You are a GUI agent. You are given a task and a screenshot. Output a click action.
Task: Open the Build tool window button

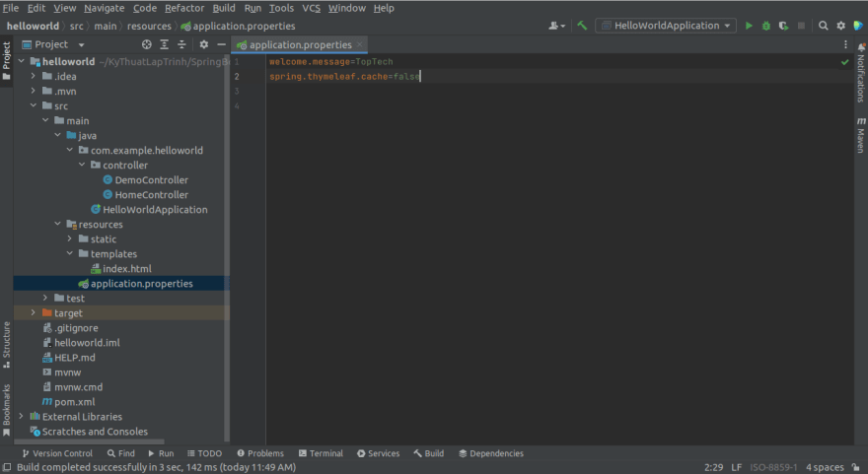tap(428, 453)
